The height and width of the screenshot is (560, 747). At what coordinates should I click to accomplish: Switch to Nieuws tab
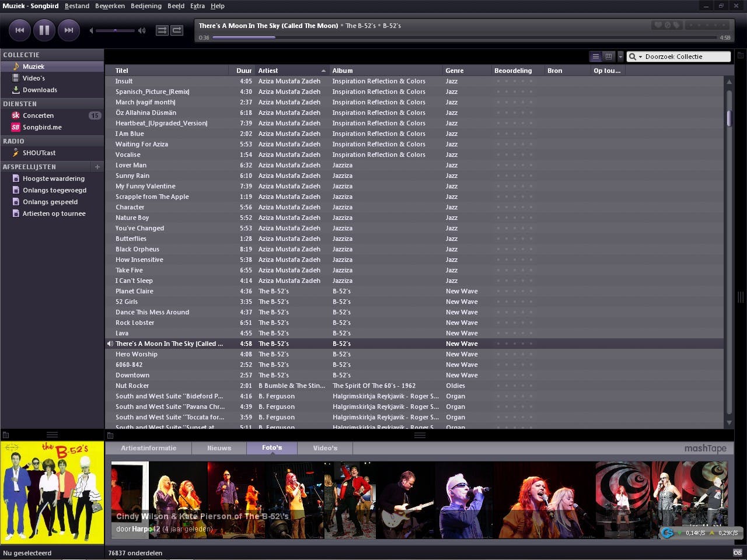pos(219,448)
